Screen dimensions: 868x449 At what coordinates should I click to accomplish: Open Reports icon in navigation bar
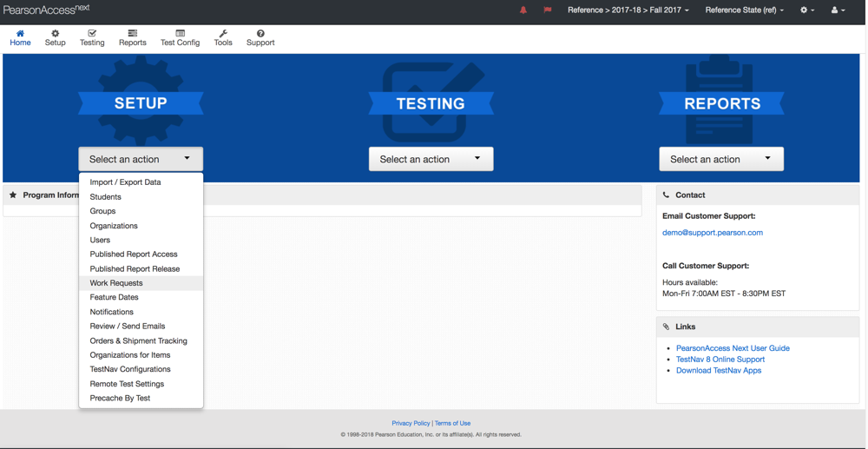tap(132, 34)
